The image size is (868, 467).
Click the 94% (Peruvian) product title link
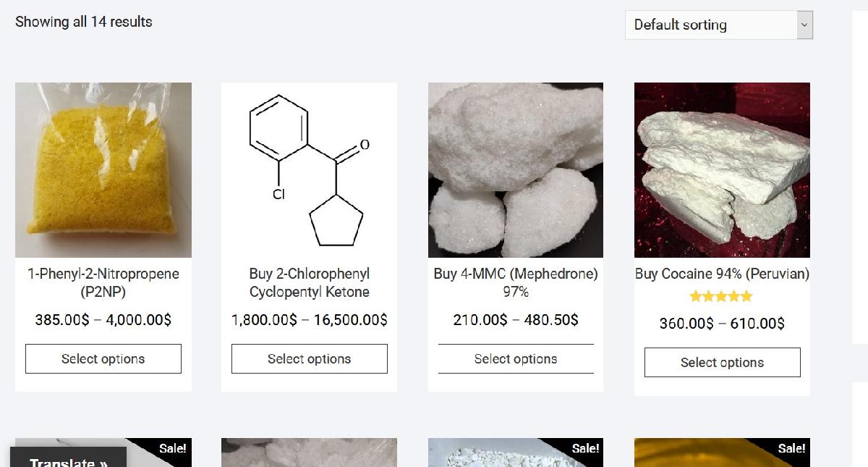[x=722, y=274]
